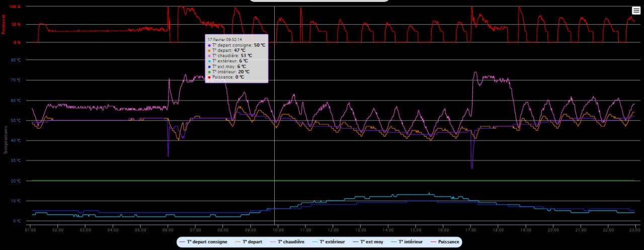Click the '08:00' time axis label
Viewport: 644px width, 250px height.
pyautogui.click(x=223, y=230)
